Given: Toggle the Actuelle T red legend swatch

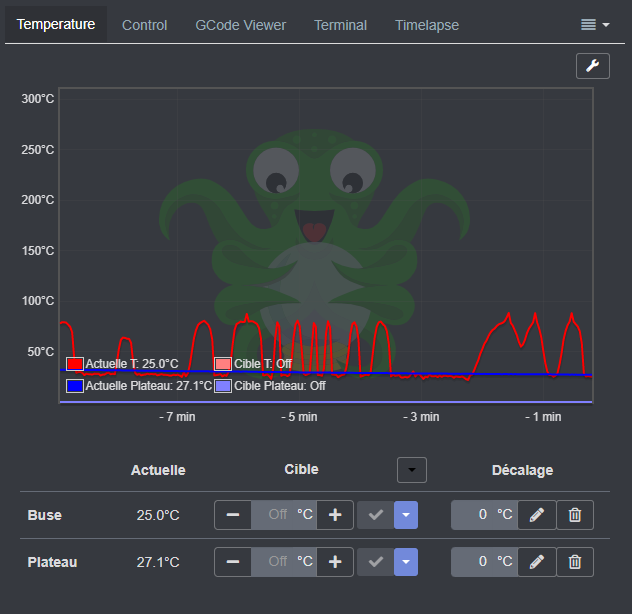Looking at the screenshot, I should click(75, 364).
